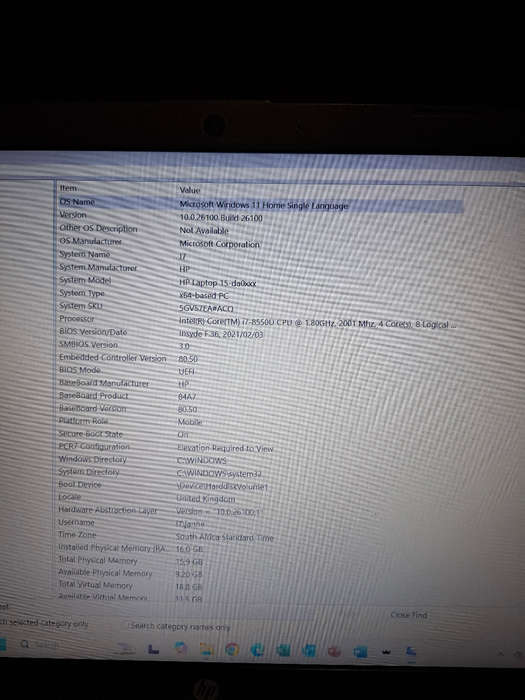
Task: Click the '10.0.26100 Build 26100' value
Action: 221,218
